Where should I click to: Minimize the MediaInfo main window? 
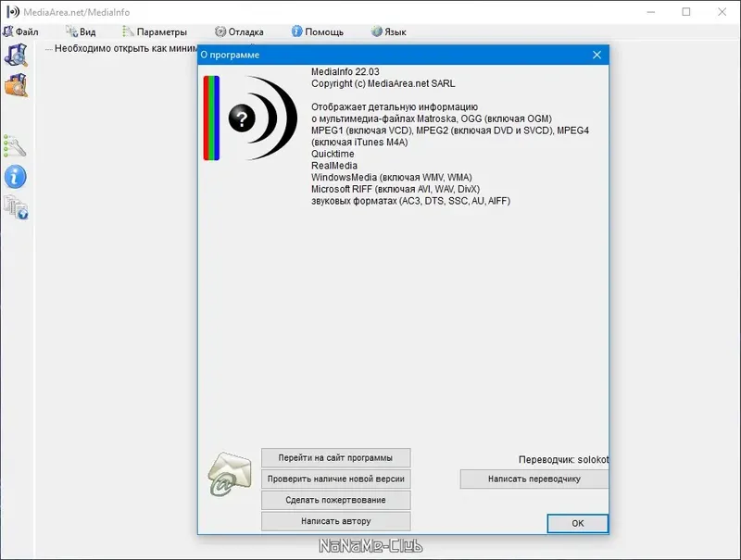click(651, 12)
